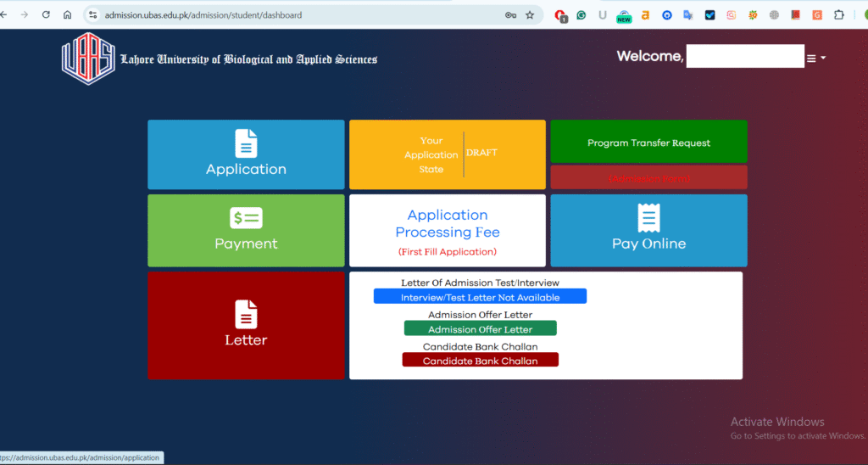Click the Letter document icon
868x465 pixels.
click(246, 315)
